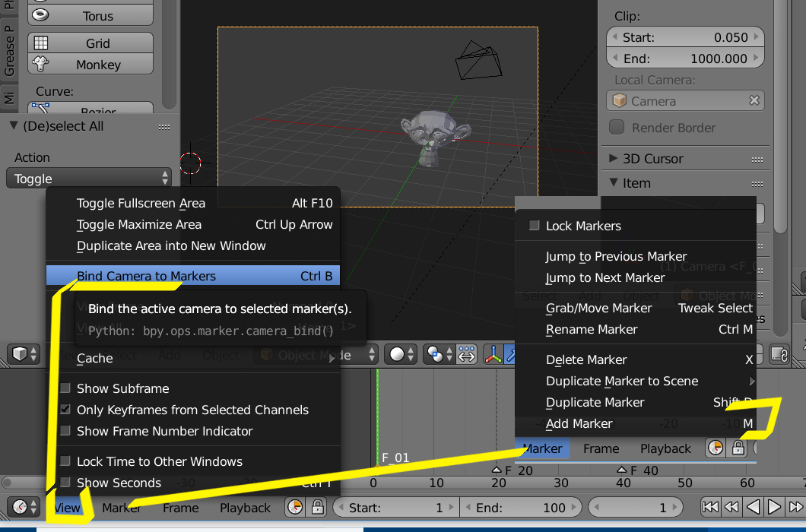Image resolution: width=806 pixels, height=532 pixels.
Task: Jump to first frame button
Action: pos(710,507)
